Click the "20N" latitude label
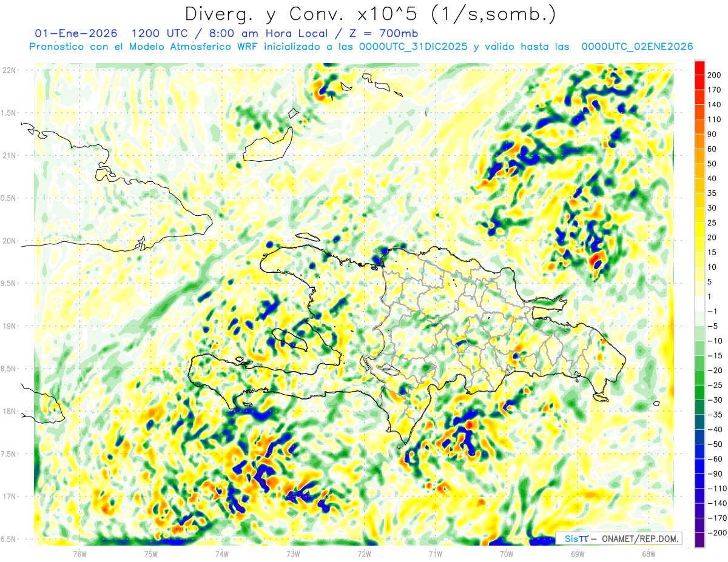Image resolution: width=728 pixels, height=562 pixels. tap(9, 241)
